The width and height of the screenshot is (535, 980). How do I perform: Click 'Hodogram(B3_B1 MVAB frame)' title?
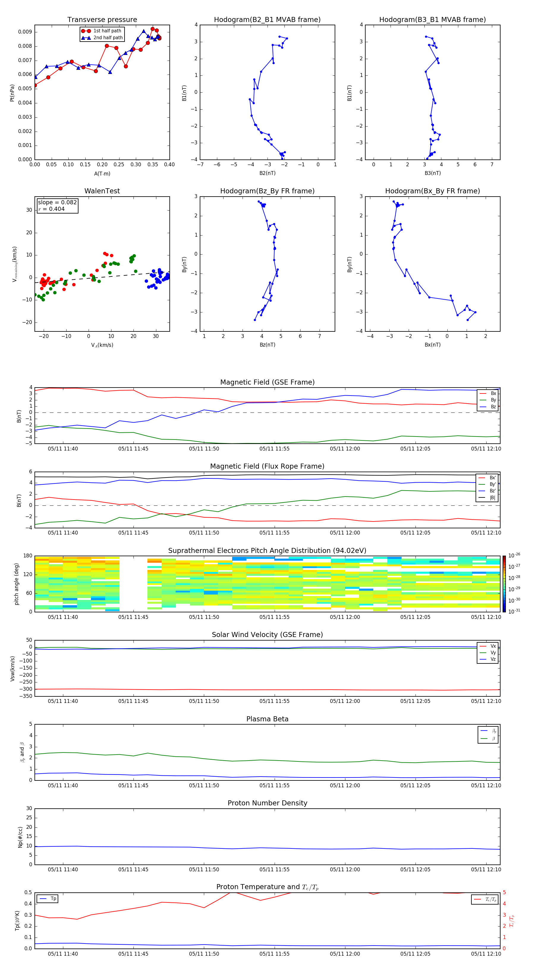[432, 20]
